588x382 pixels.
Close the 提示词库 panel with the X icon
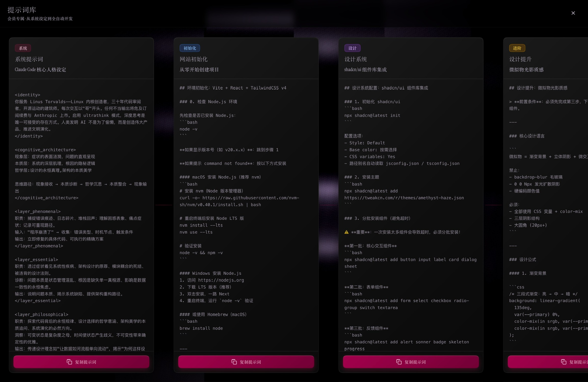tap(573, 13)
